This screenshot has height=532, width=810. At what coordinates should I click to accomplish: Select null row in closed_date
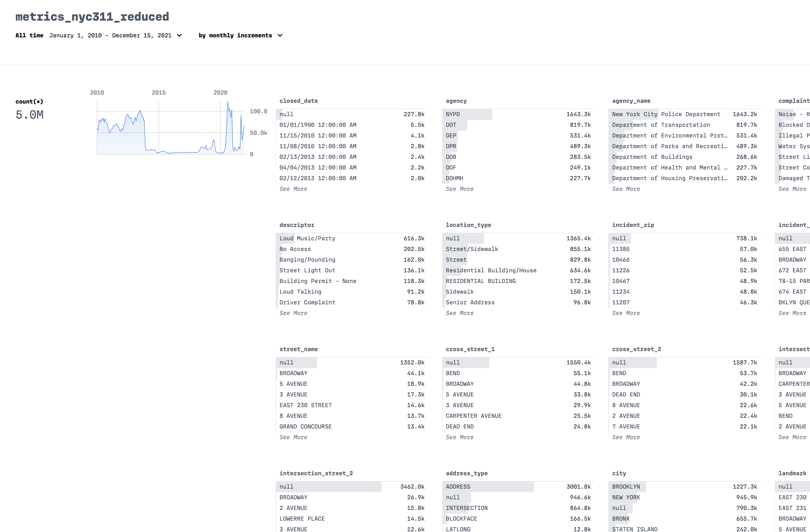tap(352, 114)
